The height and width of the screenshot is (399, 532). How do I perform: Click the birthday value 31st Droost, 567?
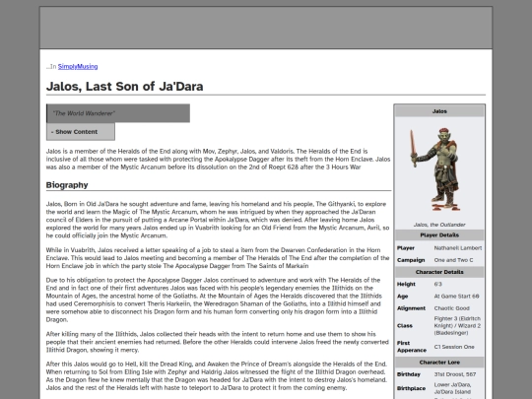click(454, 374)
